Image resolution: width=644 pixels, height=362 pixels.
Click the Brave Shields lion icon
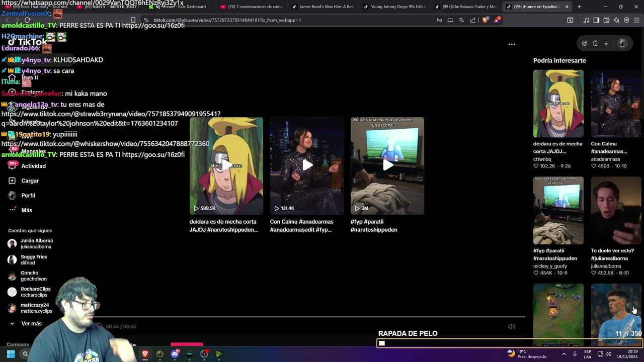coord(485,20)
